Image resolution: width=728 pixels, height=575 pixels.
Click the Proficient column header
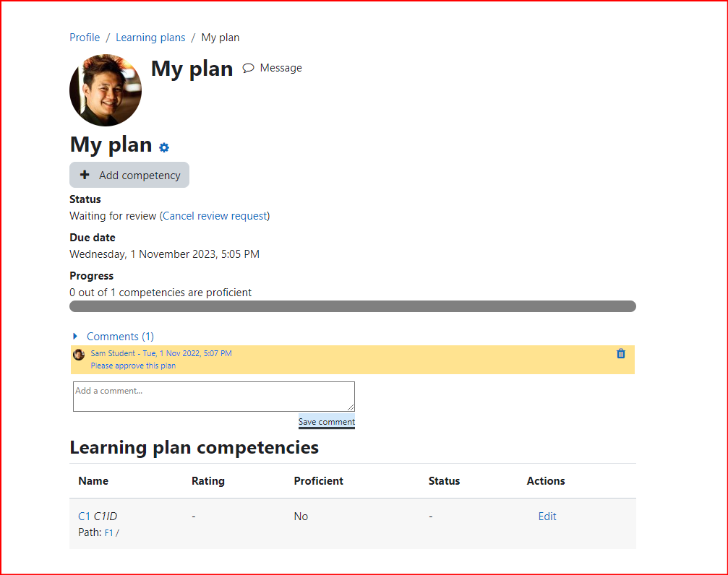click(x=319, y=481)
